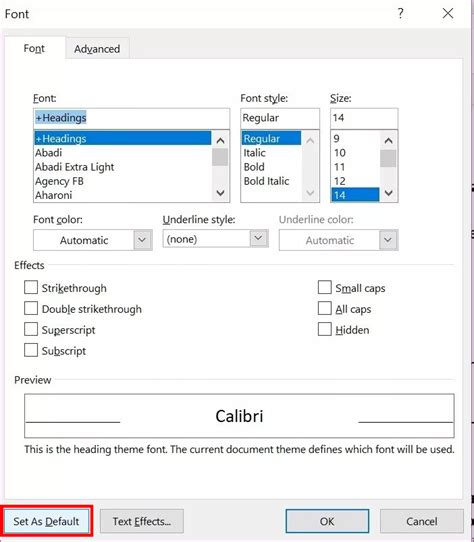Select Bold Italic font style
The image size is (474, 542).
(271, 181)
